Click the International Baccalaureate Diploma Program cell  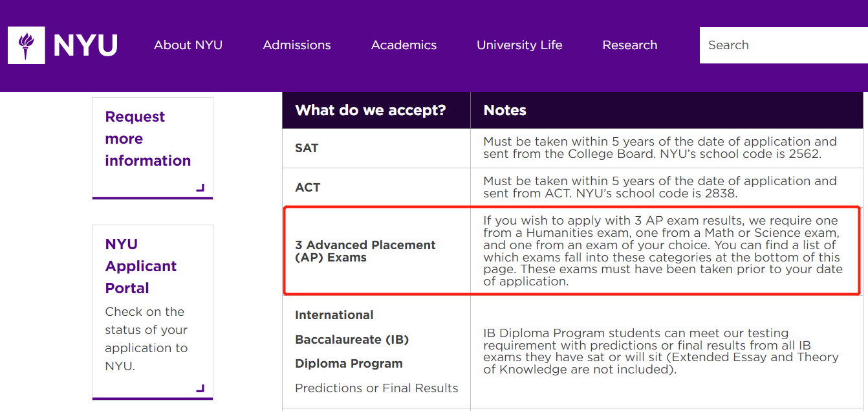tap(376, 351)
